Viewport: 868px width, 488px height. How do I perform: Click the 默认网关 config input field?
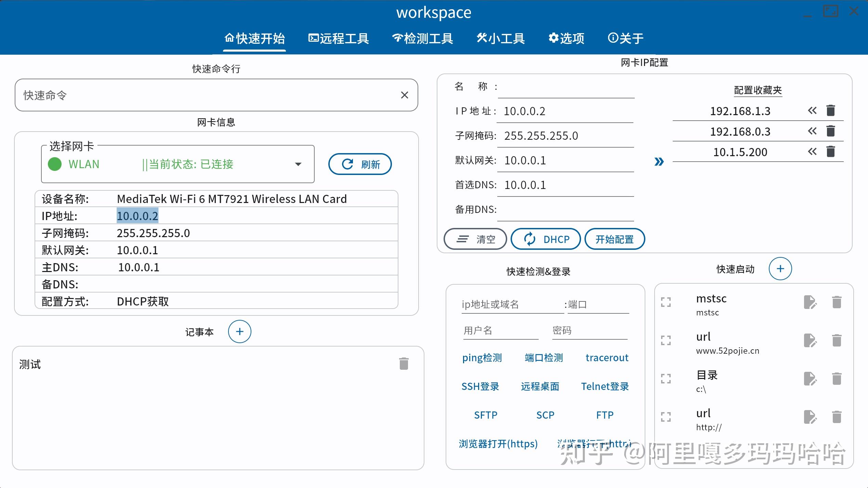(x=565, y=161)
